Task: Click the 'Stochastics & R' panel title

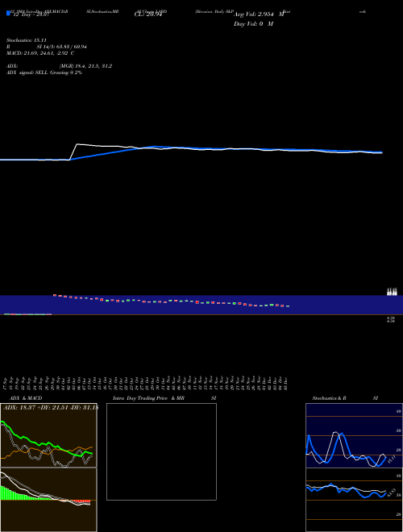Action: [329, 398]
